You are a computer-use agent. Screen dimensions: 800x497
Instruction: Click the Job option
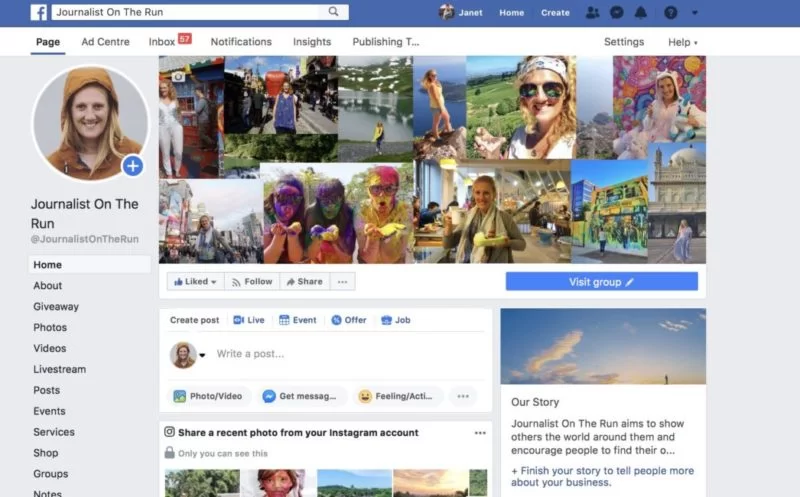(x=396, y=320)
